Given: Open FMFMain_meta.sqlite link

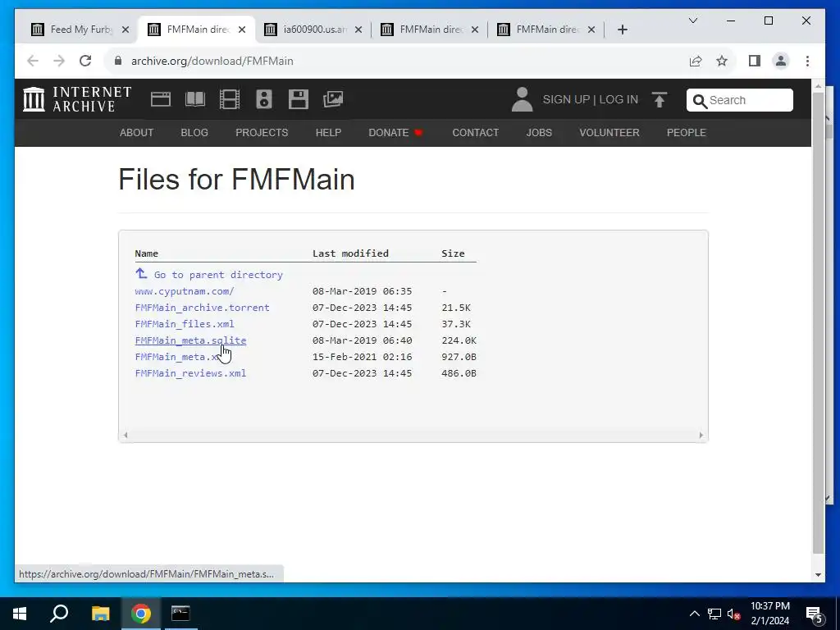Looking at the screenshot, I should click(190, 340).
